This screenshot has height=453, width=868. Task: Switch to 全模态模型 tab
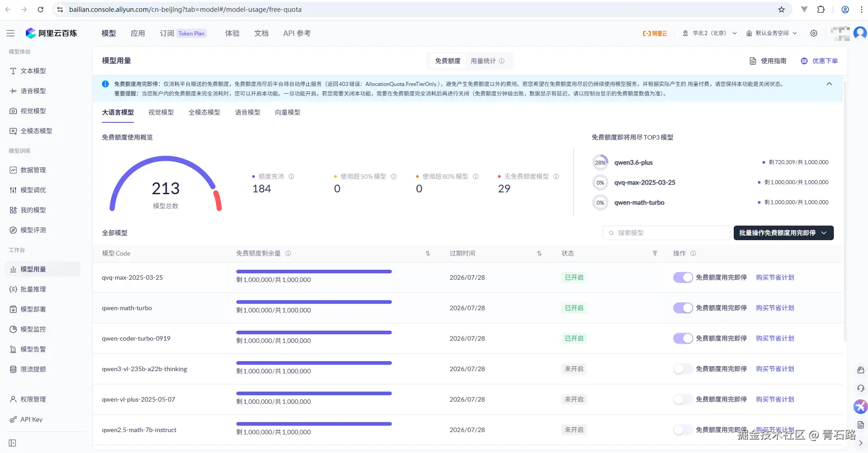tap(204, 112)
